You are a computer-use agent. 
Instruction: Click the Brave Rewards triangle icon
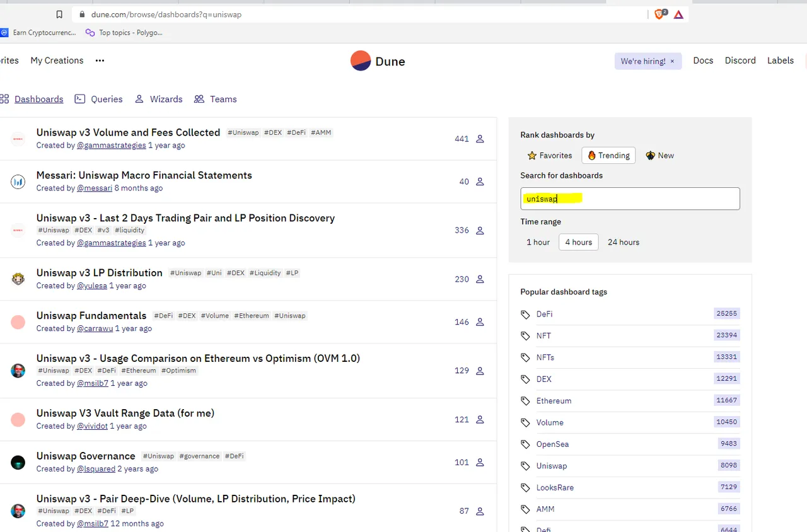click(x=678, y=14)
